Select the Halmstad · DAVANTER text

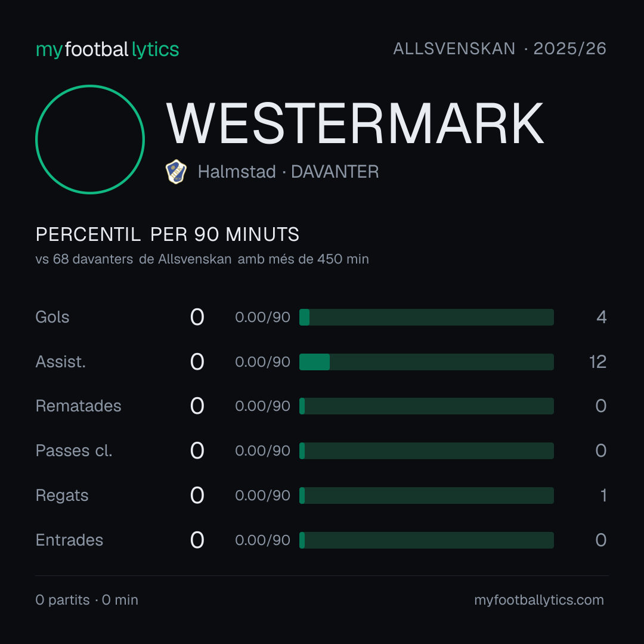pyautogui.click(x=289, y=172)
